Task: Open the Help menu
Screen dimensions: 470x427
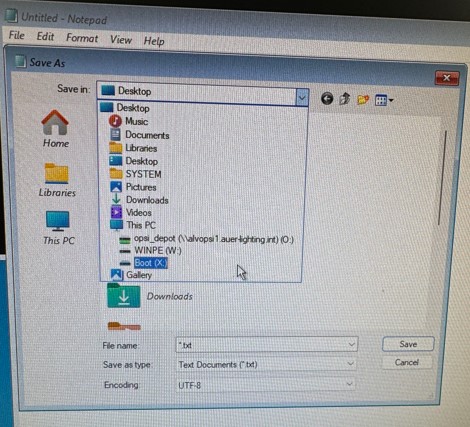Action: tap(154, 41)
